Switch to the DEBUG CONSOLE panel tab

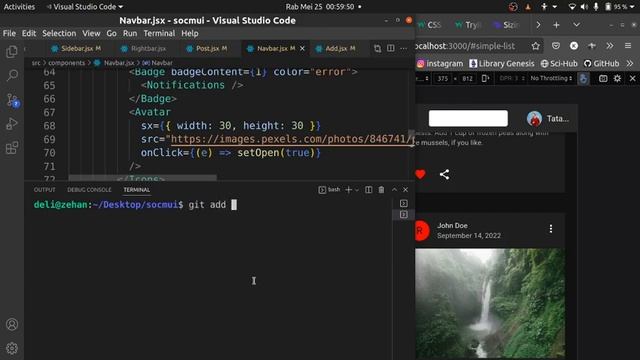(89, 190)
